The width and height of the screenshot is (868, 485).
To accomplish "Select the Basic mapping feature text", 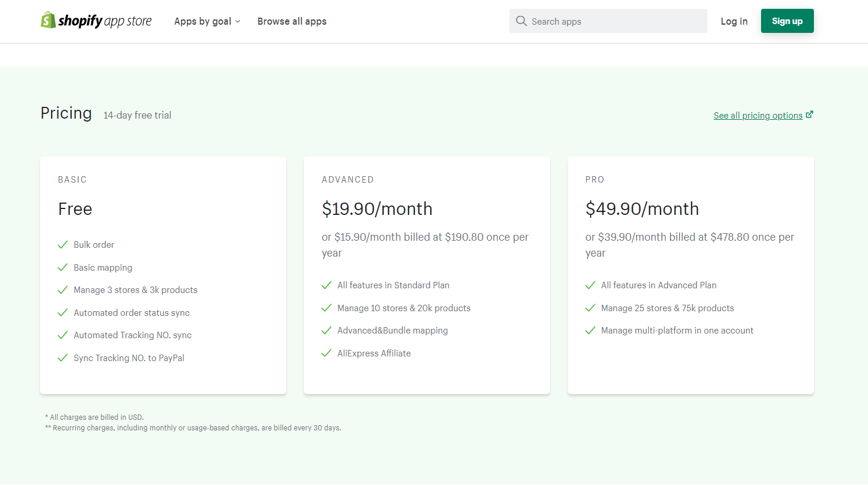I will point(103,268).
